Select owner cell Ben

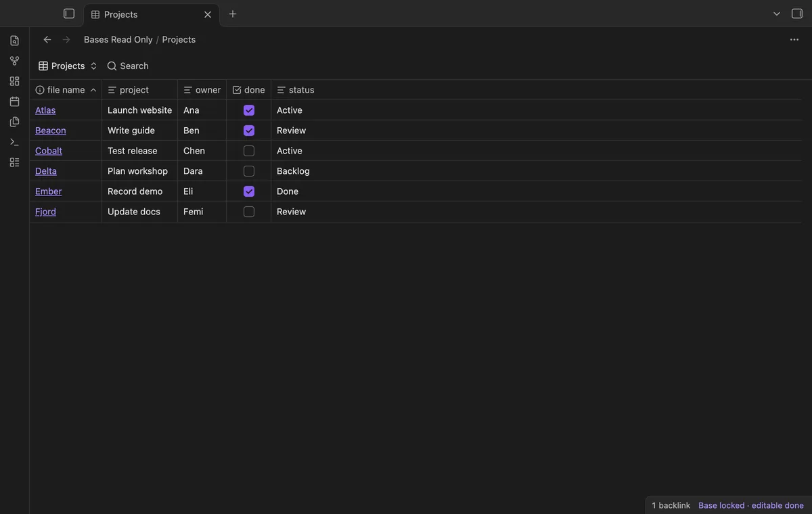202,131
